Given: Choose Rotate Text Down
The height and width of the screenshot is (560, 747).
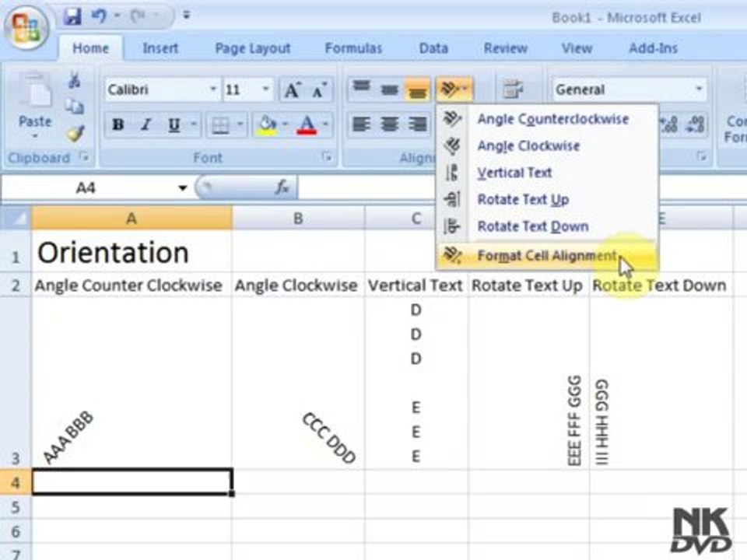Looking at the screenshot, I should point(547,226).
